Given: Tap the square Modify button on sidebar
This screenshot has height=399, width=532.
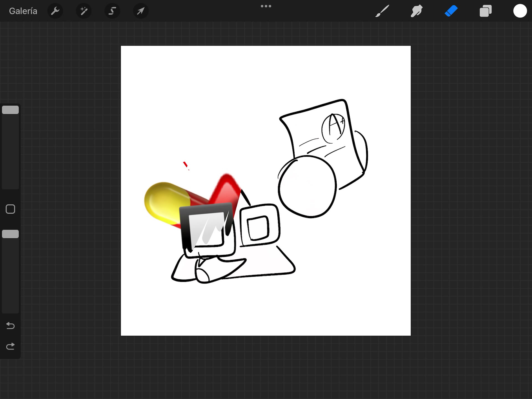Looking at the screenshot, I should pos(11,209).
